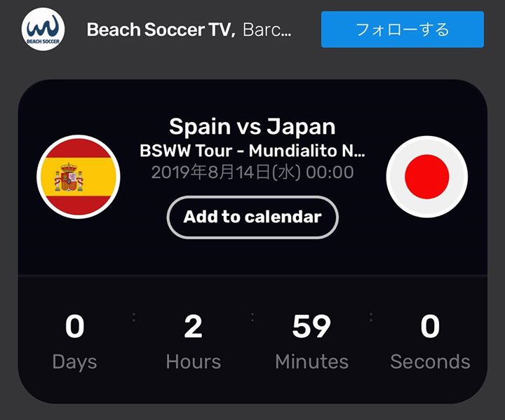This screenshot has height=420, width=505.
Task: Tap the 2019年8月14日(水) 00:00 date text
Action: 252,172
